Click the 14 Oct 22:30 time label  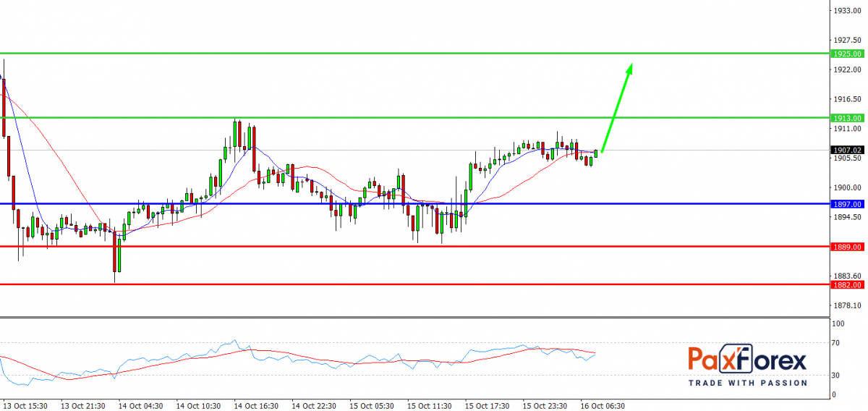point(314,406)
